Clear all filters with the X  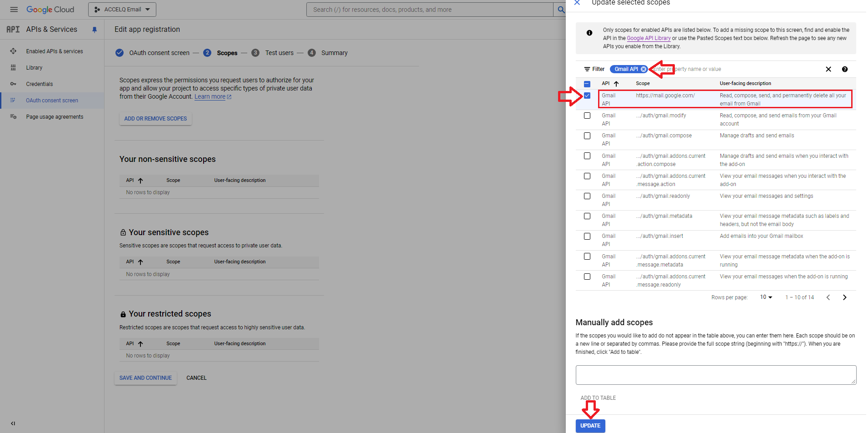click(x=828, y=69)
